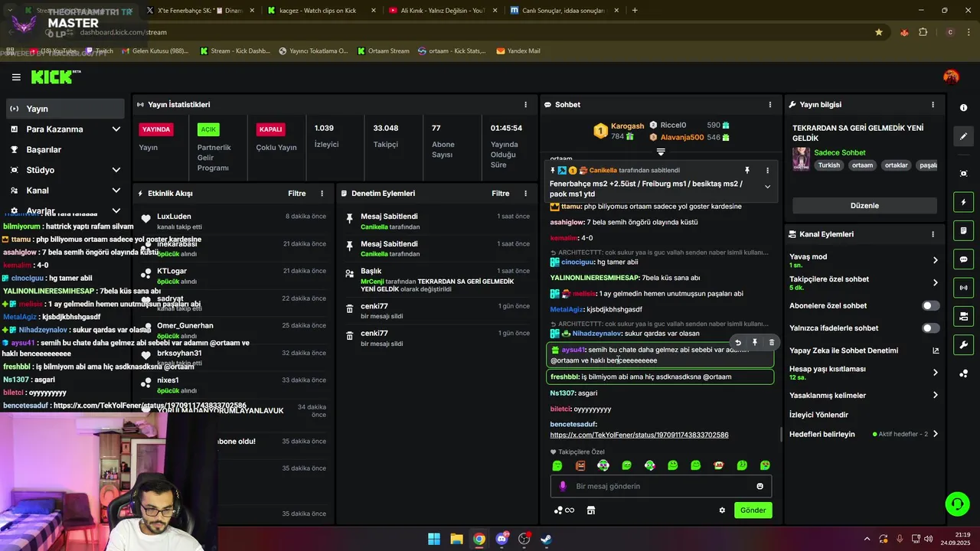Click the pencil edit icon in right sidebar
Screen dimensions: 980x551
(963, 136)
